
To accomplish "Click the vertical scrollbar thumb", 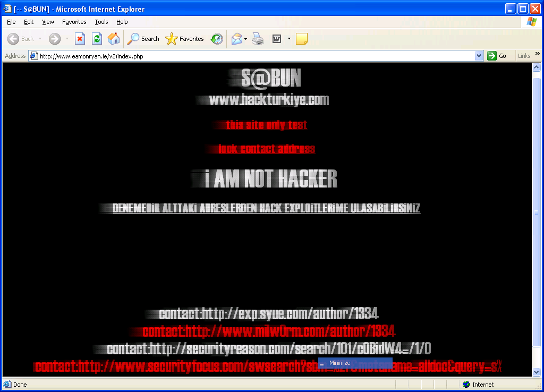I will click(537, 212).
